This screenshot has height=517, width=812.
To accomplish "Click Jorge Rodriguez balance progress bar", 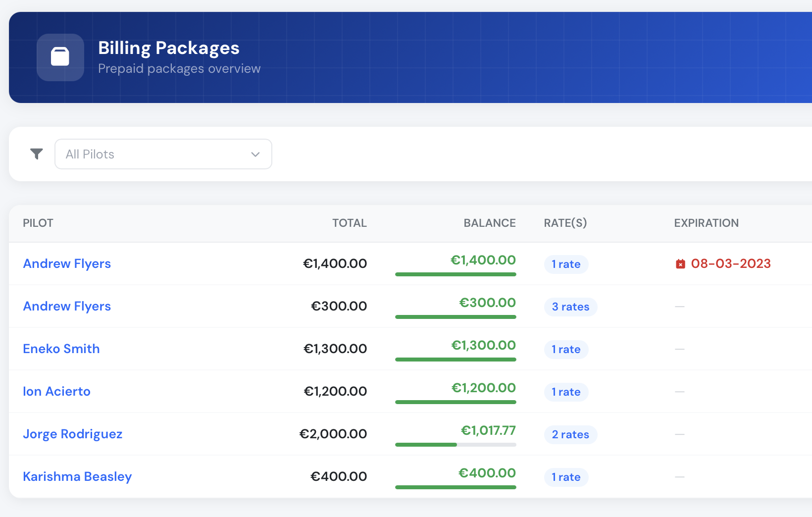I will coord(456,445).
